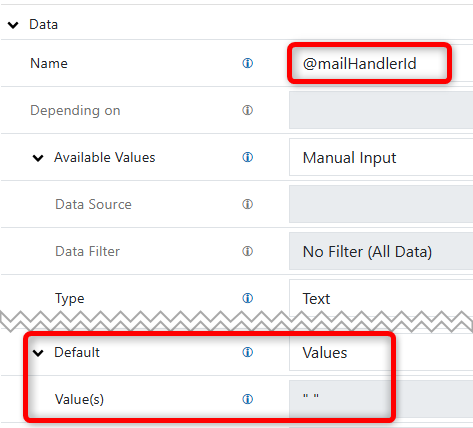Click the No Filter (All Data) field

tap(381, 251)
